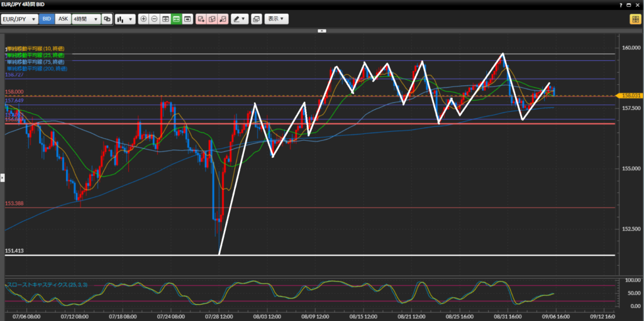Open the candlestick chart type dropdown
Image resolution: width=644 pixels, height=321 pixels.
coord(125,19)
